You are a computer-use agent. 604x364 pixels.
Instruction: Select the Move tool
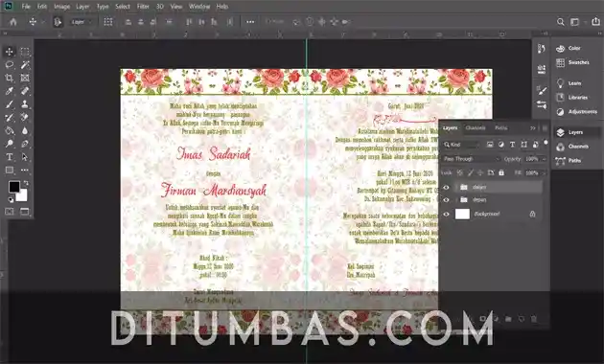coord(10,52)
